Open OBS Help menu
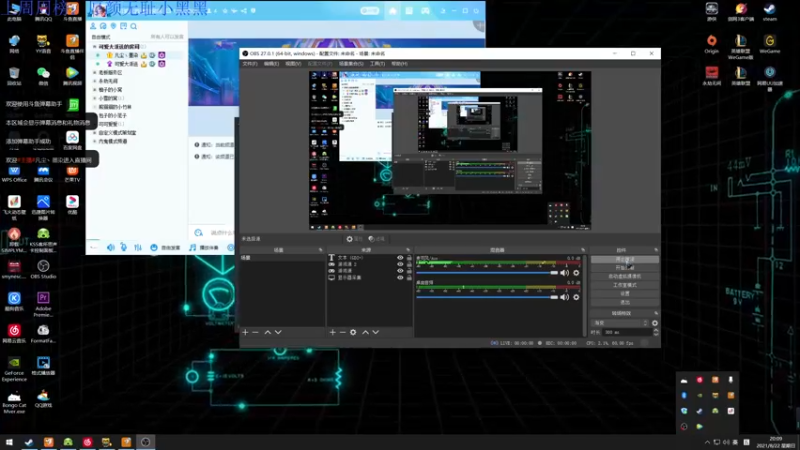The width and height of the screenshot is (800, 450). pos(399,64)
